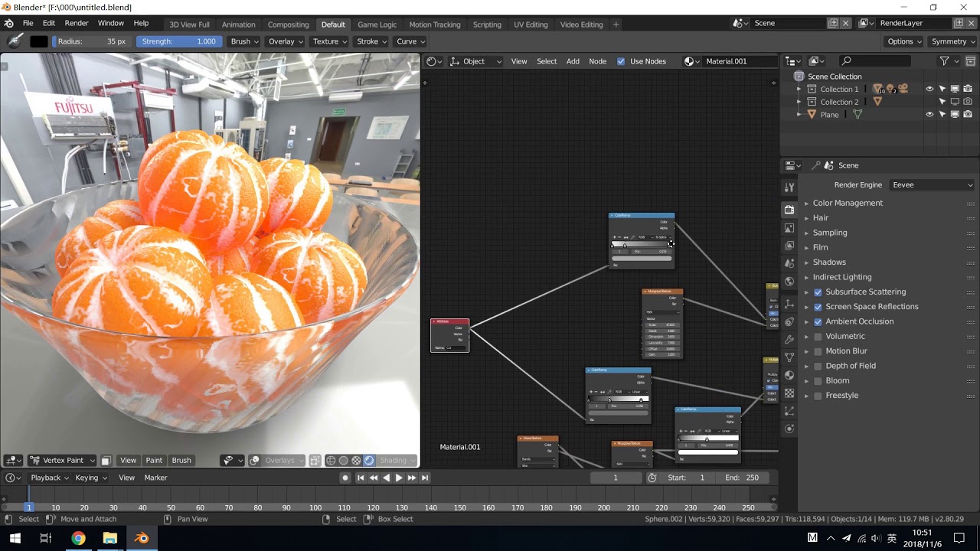Toggle X-ray icon in viewport header
Screen dimensions: 980x551
tap(315, 461)
